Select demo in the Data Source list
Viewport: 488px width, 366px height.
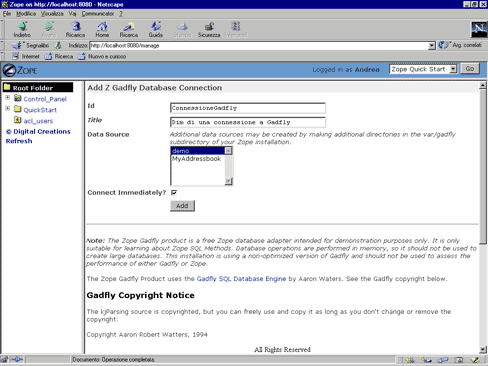tap(198, 151)
